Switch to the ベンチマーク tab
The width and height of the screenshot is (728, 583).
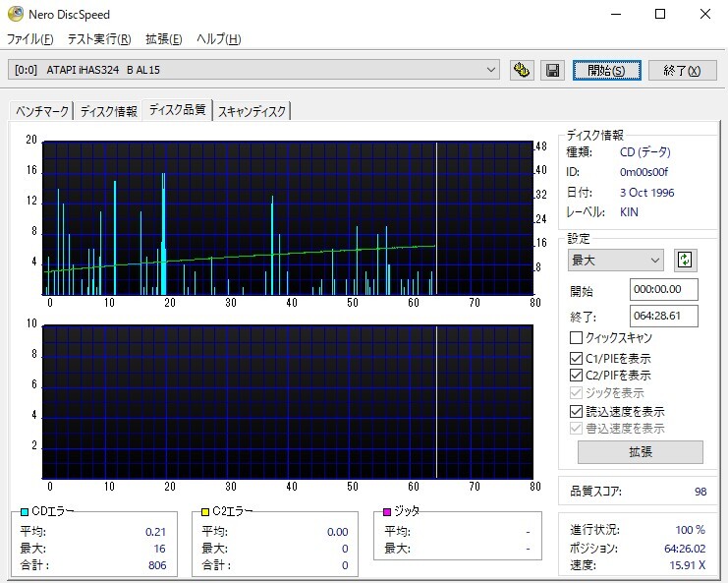(42, 111)
